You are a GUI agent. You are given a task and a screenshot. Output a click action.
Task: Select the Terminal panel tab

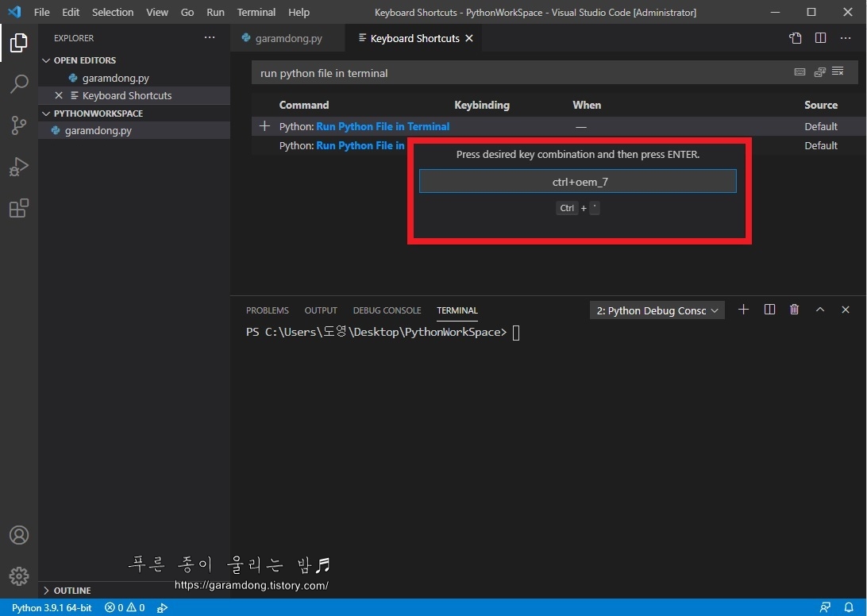[x=457, y=310]
